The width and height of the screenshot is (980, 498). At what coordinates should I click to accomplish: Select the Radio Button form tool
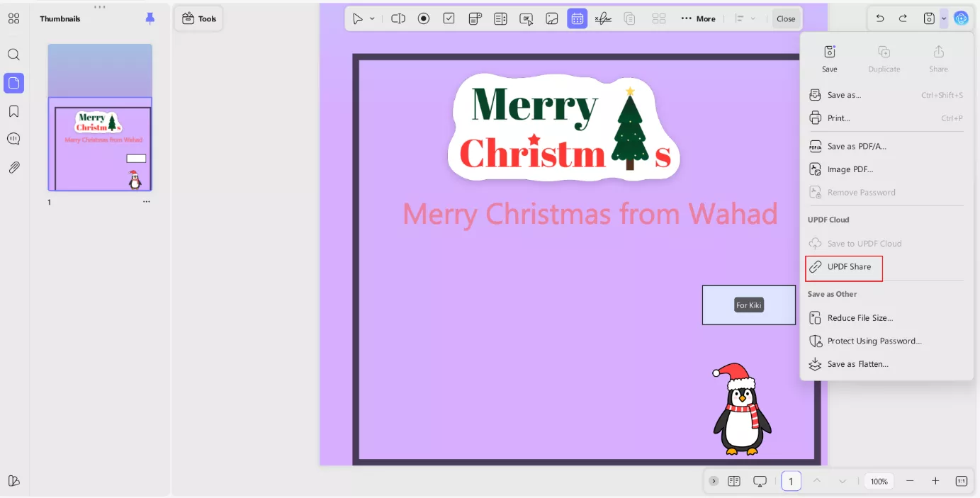[424, 18]
